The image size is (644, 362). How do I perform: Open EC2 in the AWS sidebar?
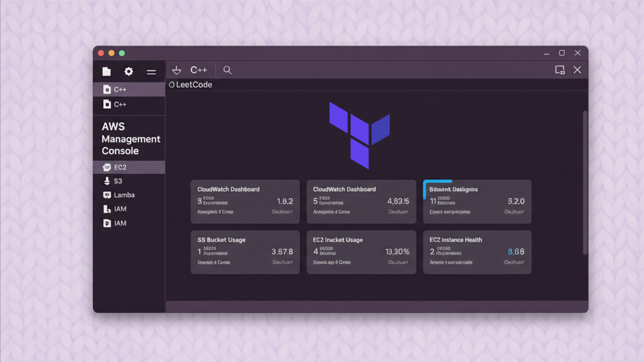(120, 167)
